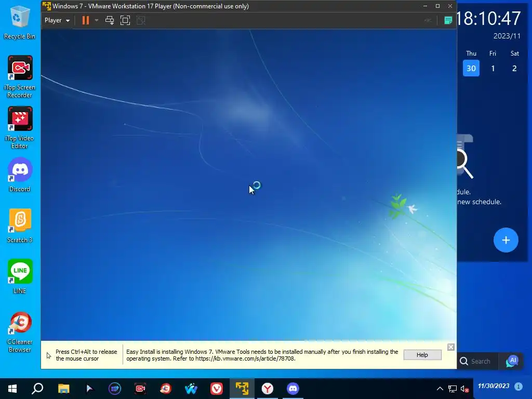The image size is (532, 399).
Task: Select Thursday 30 in the calendar widget
Action: [471, 68]
